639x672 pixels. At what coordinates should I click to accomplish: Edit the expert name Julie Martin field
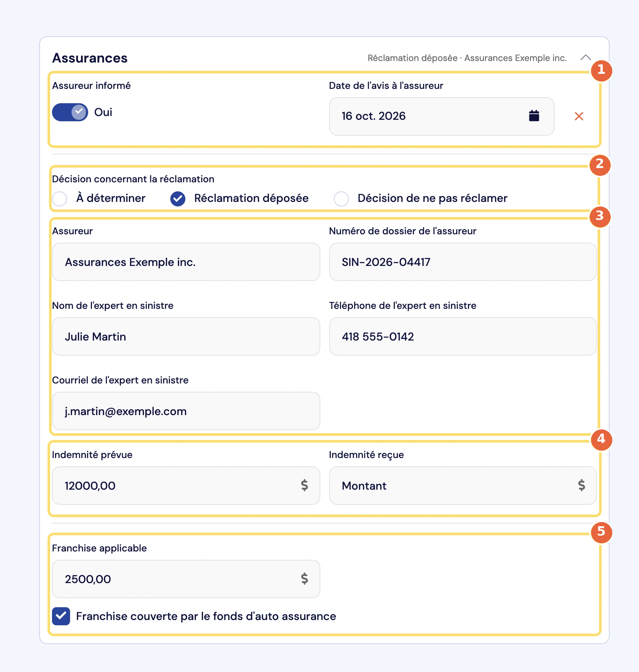click(186, 336)
